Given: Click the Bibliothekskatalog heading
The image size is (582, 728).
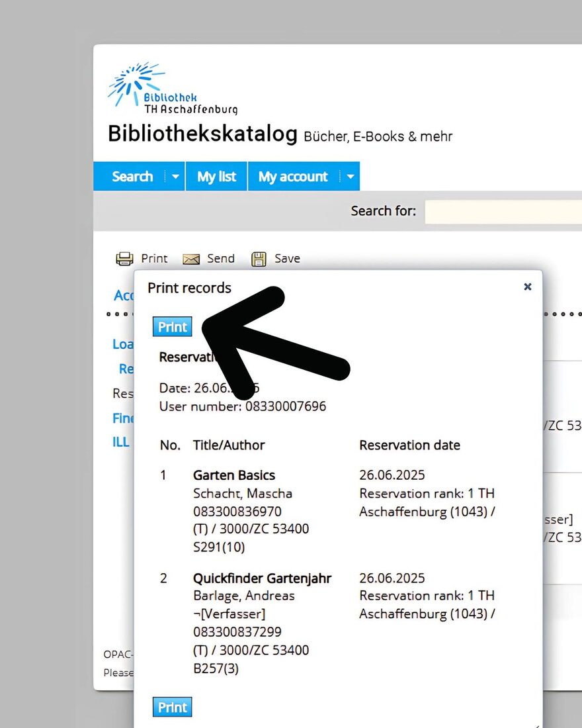Looking at the screenshot, I should (x=202, y=134).
